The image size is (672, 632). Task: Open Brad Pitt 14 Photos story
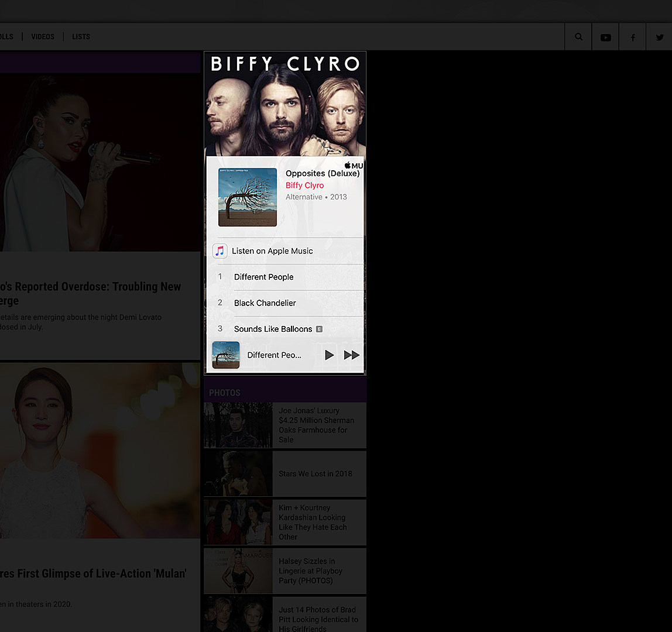point(318,619)
